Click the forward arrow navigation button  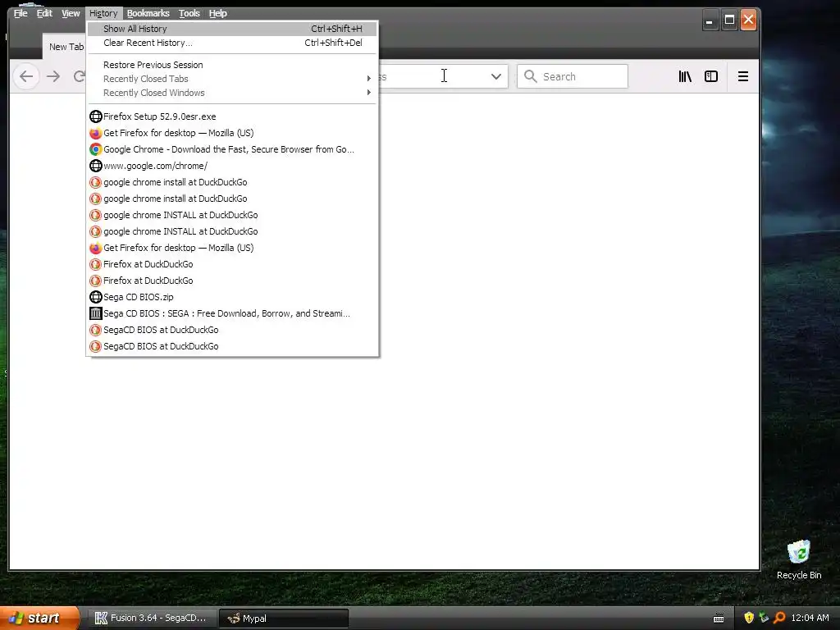[53, 76]
